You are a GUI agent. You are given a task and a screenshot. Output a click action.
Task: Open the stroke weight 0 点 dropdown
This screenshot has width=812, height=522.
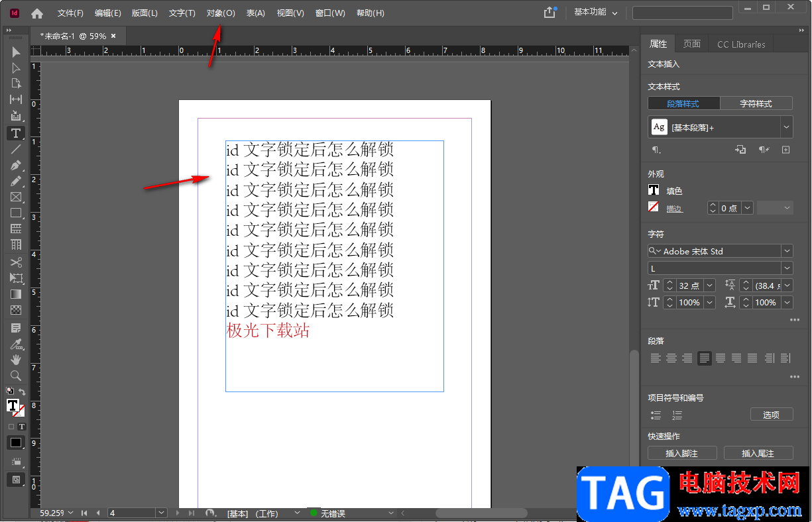748,208
